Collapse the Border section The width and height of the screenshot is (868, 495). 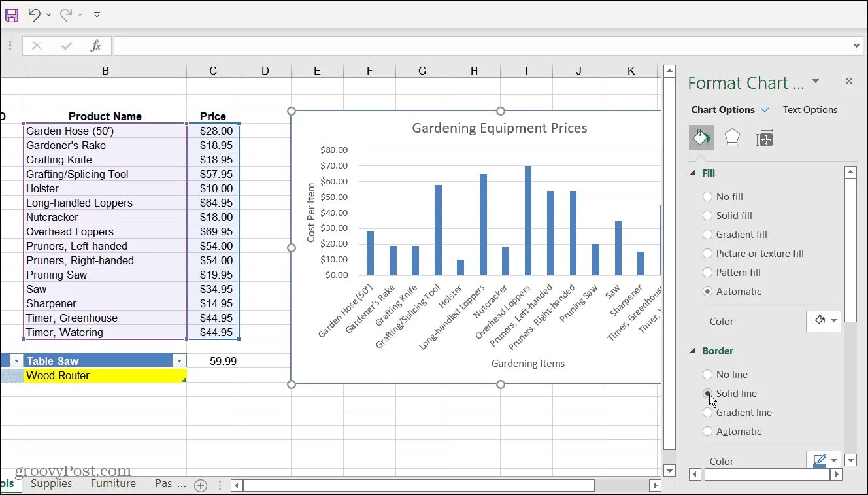[x=693, y=351]
